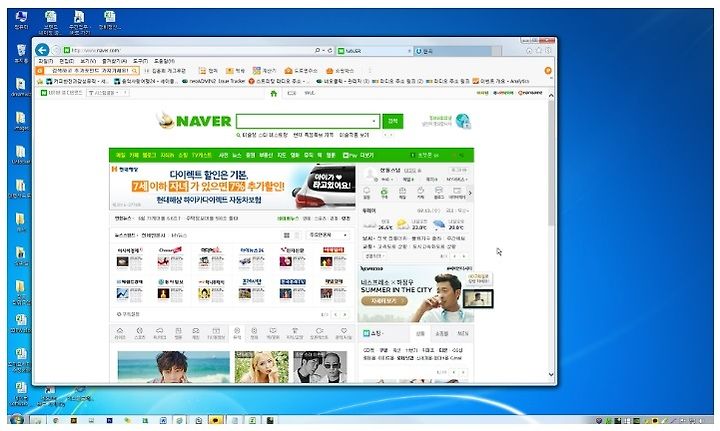Click the magnifier icon in address bar
720x431 pixels.
[317, 50]
